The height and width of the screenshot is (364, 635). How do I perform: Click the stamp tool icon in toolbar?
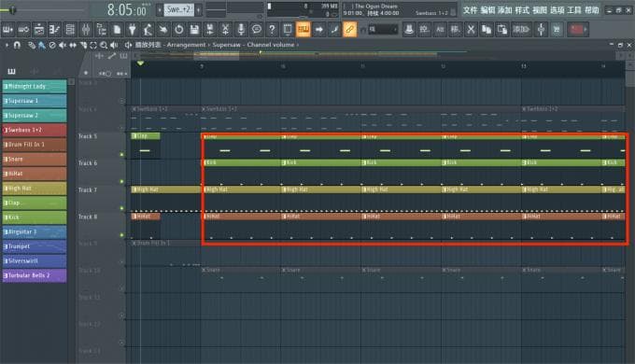coord(409,29)
